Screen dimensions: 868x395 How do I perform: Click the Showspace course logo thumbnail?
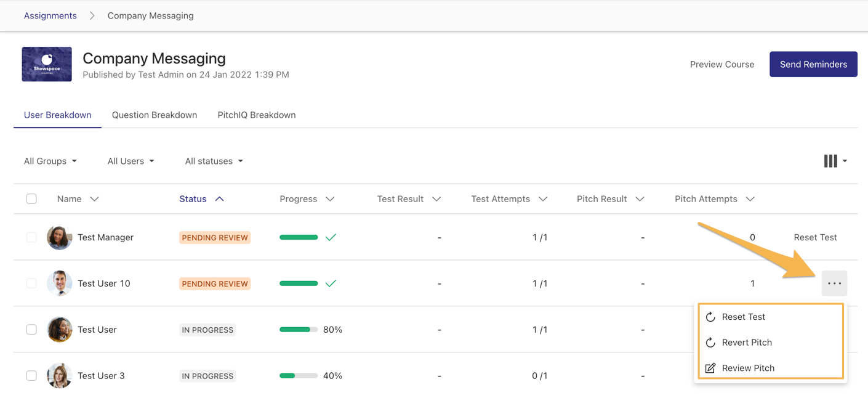tap(47, 64)
